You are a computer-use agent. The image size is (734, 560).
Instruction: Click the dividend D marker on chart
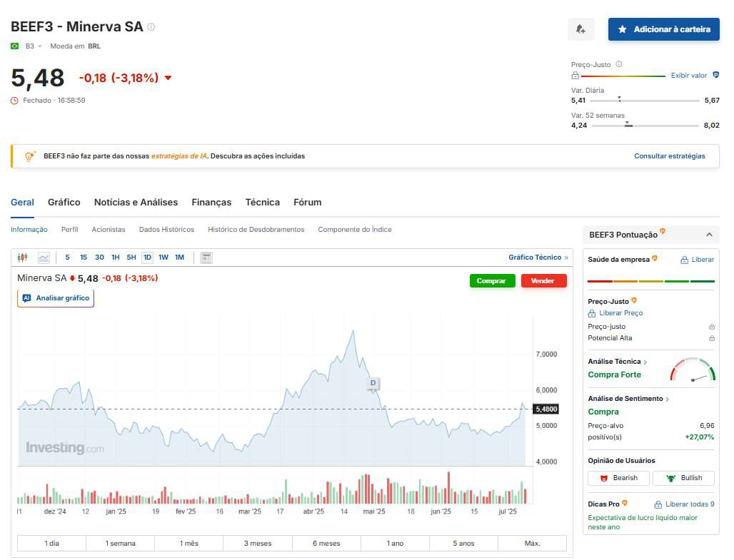[x=373, y=382]
